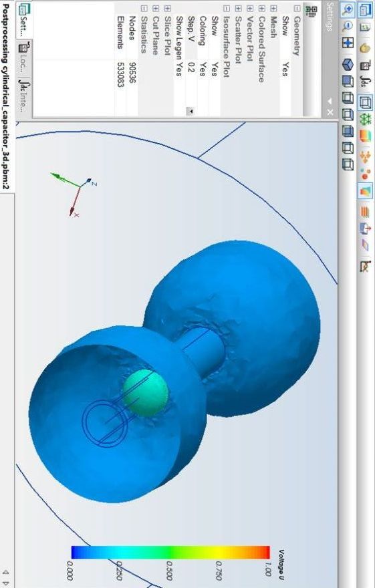Toggle the colored surface plot icon
The height and width of the screenshot is (588, 375).
coord(365,136)
